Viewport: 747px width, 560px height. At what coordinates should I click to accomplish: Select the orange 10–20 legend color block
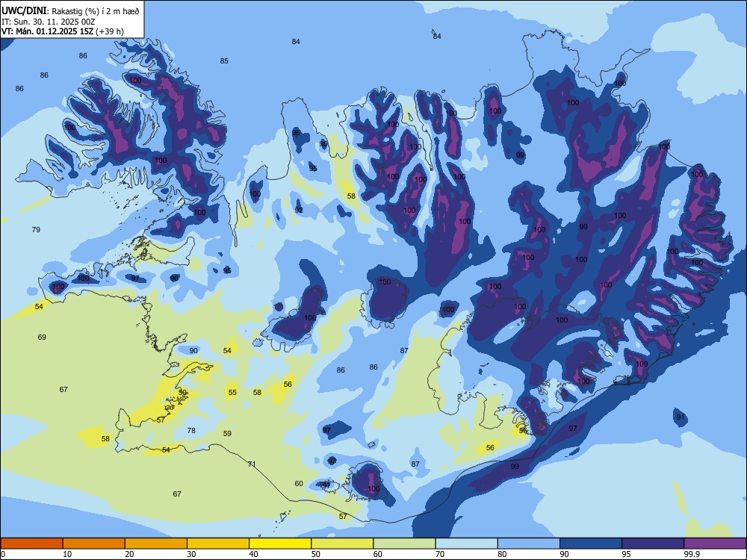coord(94,544)
